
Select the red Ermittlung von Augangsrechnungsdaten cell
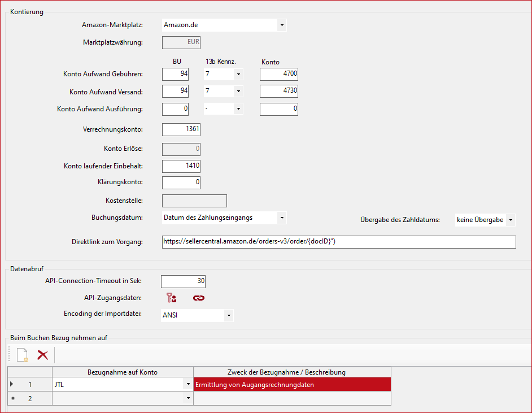291,385
